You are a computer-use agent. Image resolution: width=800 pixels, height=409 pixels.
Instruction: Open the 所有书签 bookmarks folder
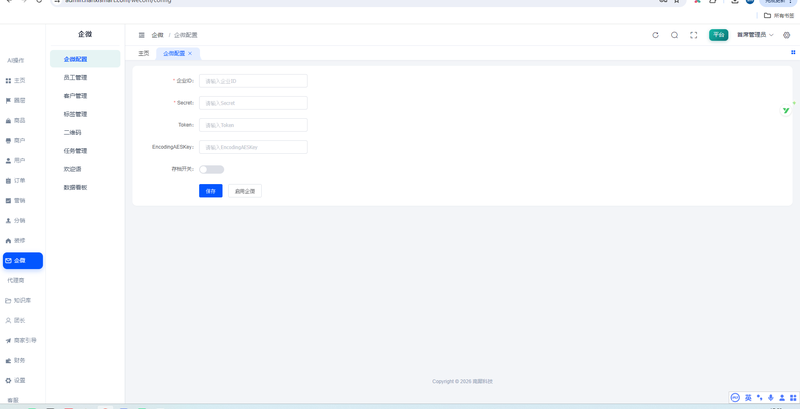pos(779,16)
